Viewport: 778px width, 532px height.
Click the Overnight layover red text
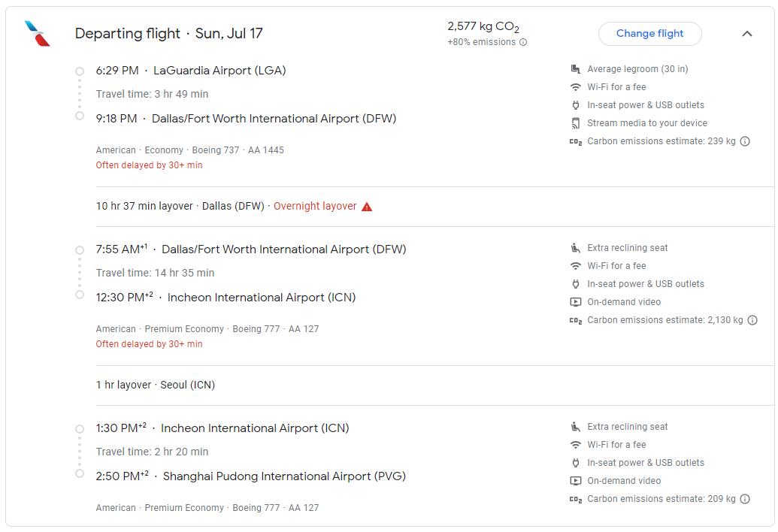pos(315,207)
